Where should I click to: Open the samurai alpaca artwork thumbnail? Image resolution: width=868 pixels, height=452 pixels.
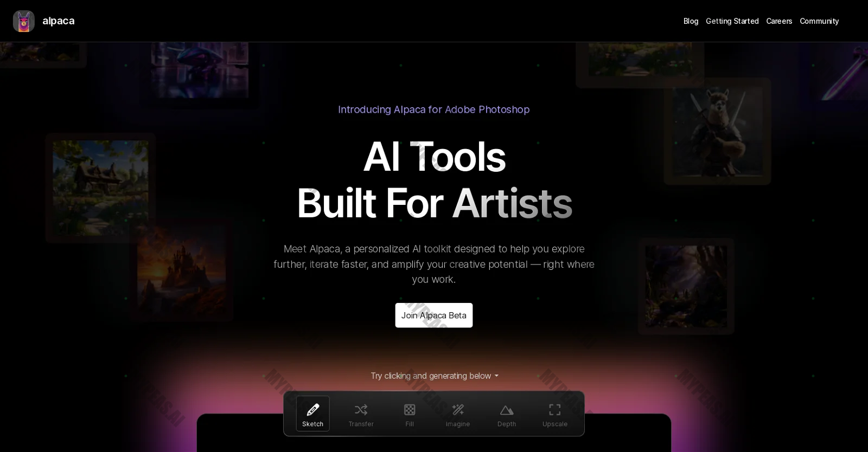coord(717,131)
